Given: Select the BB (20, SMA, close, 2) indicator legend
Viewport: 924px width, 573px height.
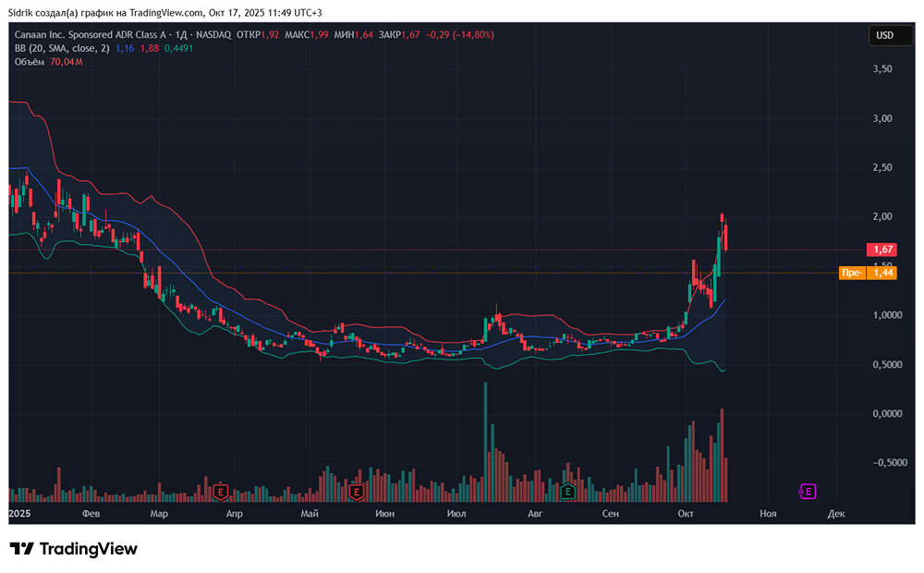Looking at the screenshot, I should tap(61, 48).
